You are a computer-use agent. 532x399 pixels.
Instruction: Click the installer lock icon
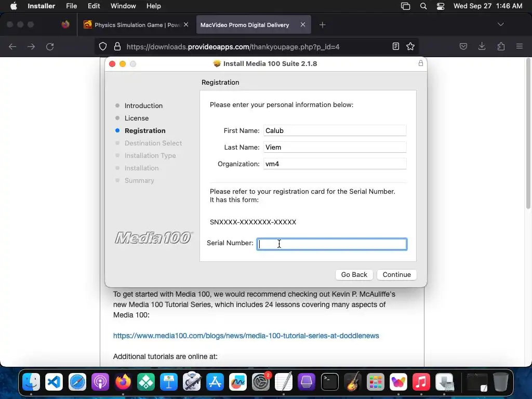point(420,63)
